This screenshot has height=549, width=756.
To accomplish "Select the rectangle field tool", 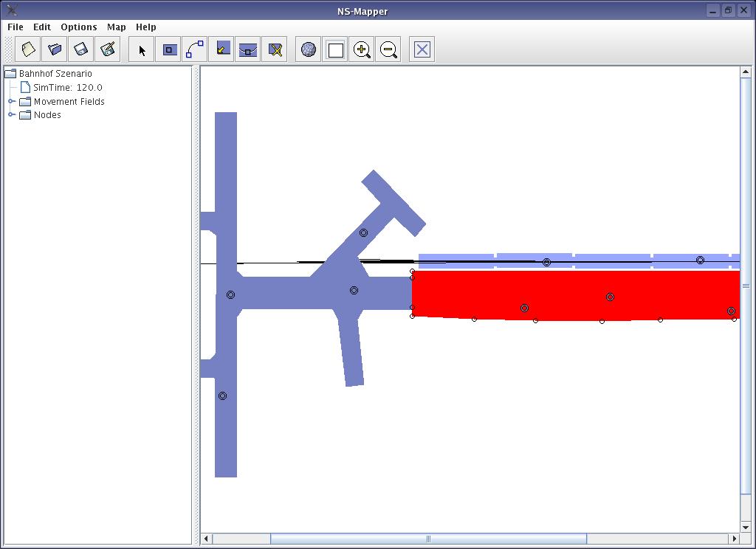I will tap(169, 49).
